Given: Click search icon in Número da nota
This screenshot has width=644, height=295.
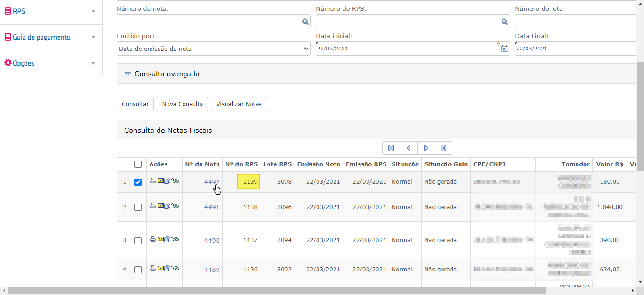Looking at the screenshot, I should pyautogui.click(x=305, y=21).
